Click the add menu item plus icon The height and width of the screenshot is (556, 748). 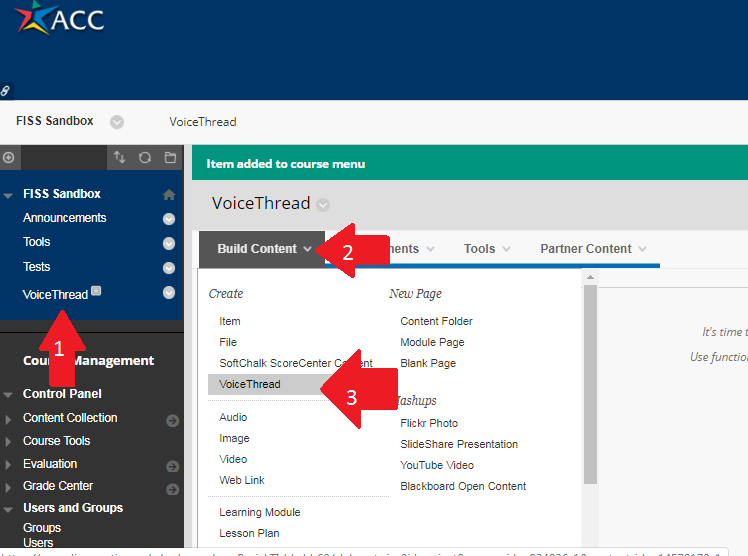coord(9,157)
